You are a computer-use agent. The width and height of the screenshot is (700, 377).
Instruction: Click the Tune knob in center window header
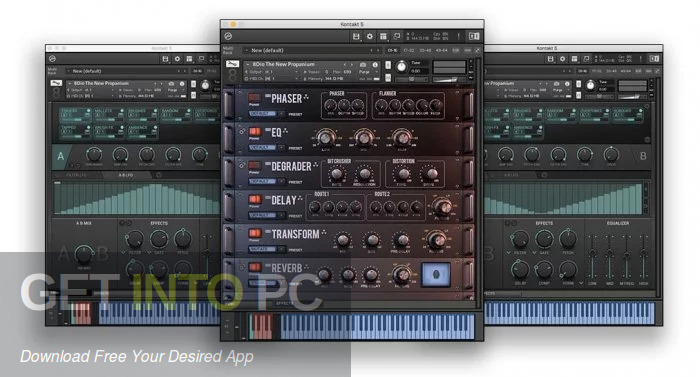401,67
